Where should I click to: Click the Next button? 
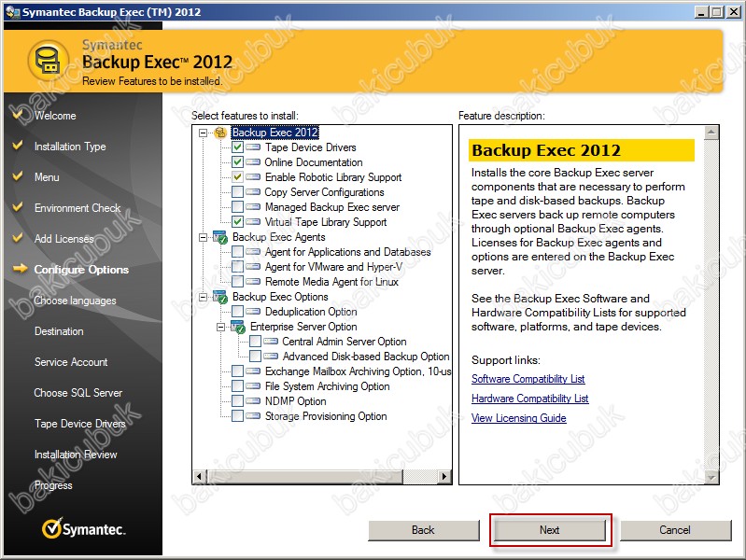[x=550, y=530]
